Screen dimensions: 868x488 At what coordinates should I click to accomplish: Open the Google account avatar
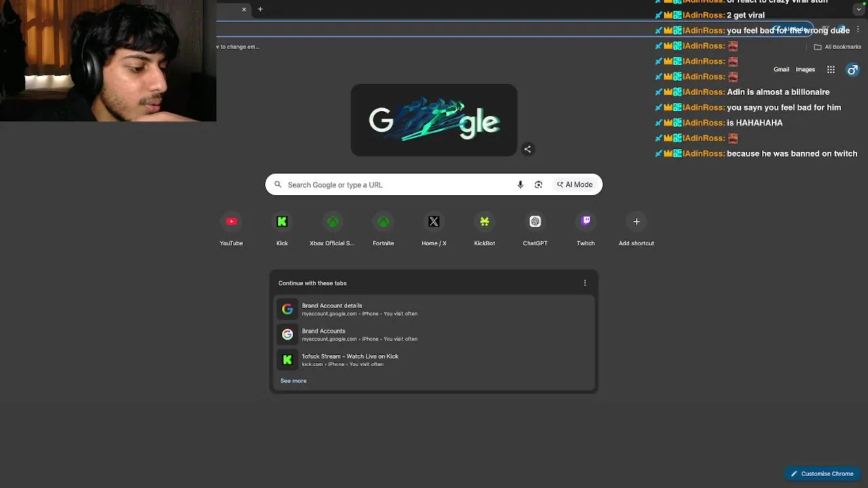852,69
